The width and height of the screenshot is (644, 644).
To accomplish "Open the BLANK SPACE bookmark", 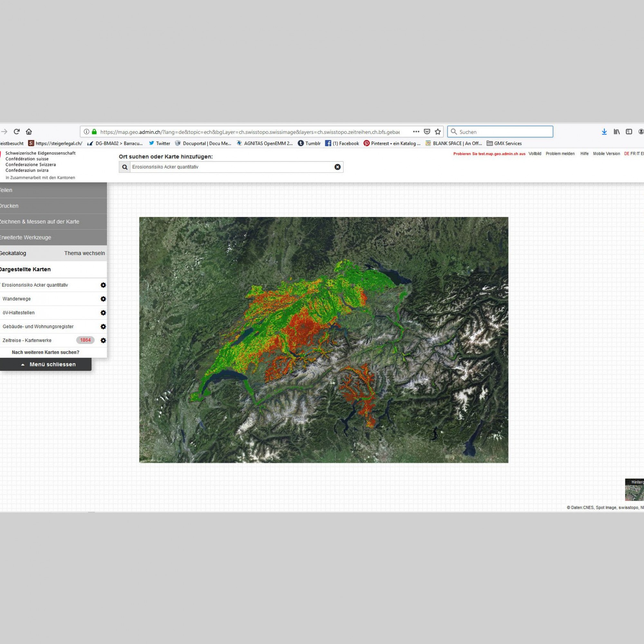I will pos(454,143).
